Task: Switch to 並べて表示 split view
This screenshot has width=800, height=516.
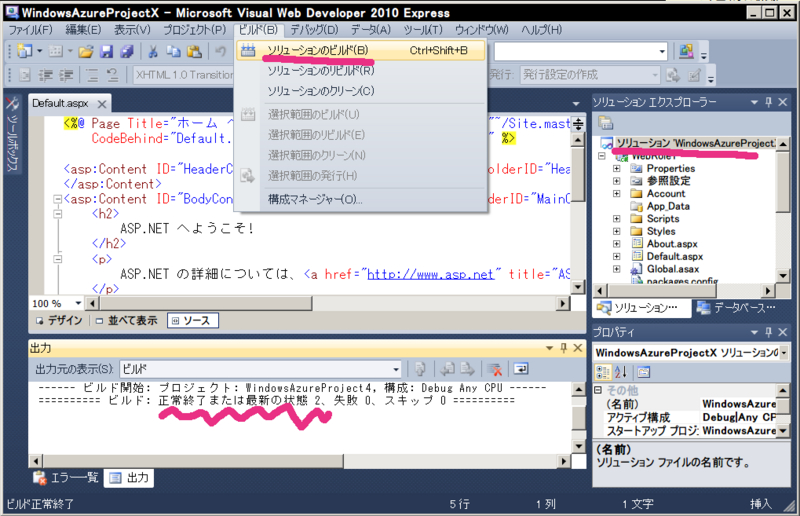Action: coord(127,321)
